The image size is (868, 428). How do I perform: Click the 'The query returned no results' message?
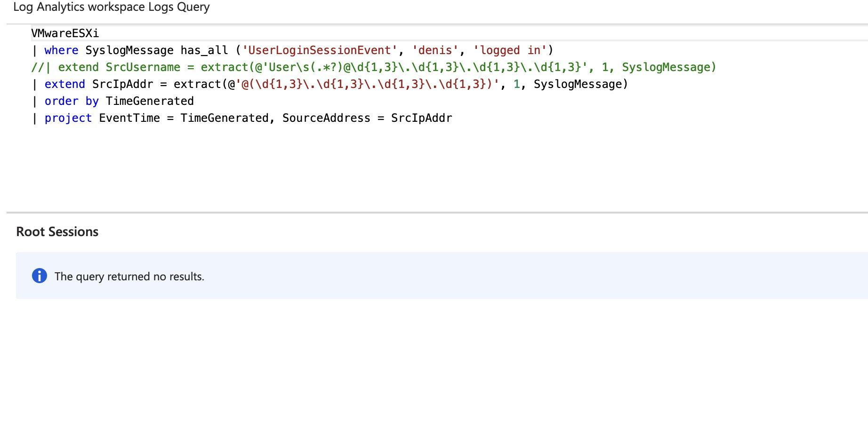(x=130, y=276)
